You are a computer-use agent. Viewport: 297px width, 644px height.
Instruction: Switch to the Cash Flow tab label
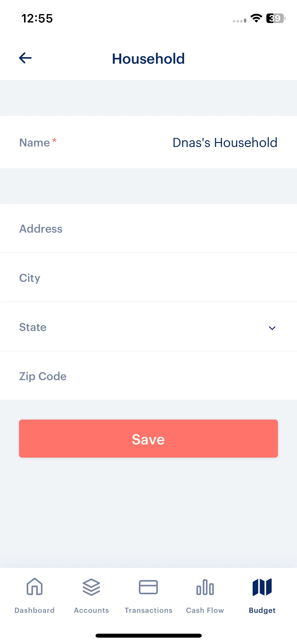pos(205,610)
